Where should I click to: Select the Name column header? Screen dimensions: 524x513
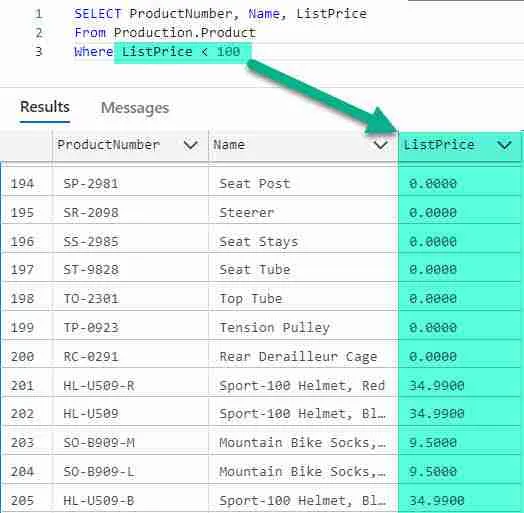coord(303,145)
